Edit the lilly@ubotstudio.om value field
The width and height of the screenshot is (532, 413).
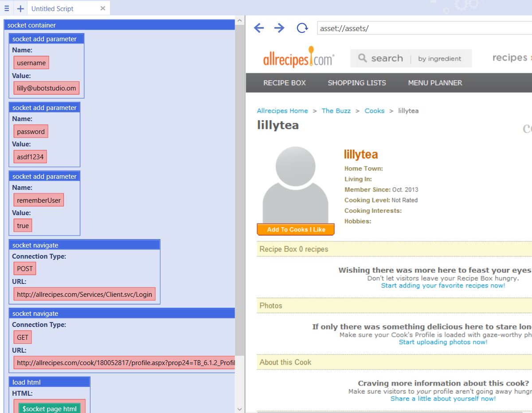(x=47, y=88)
